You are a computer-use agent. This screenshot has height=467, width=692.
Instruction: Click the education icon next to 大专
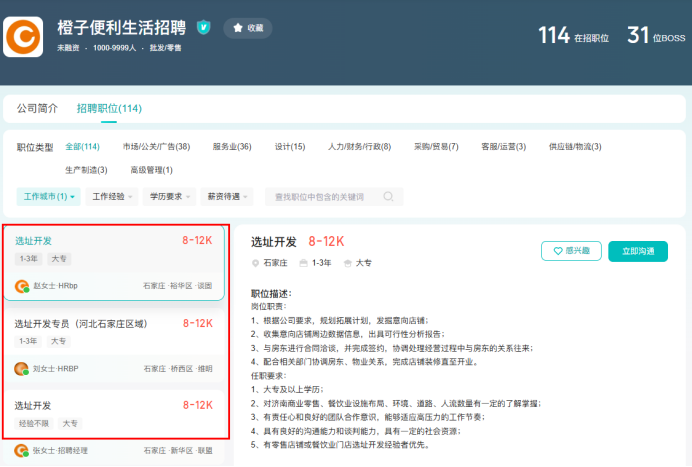(348, 263)
